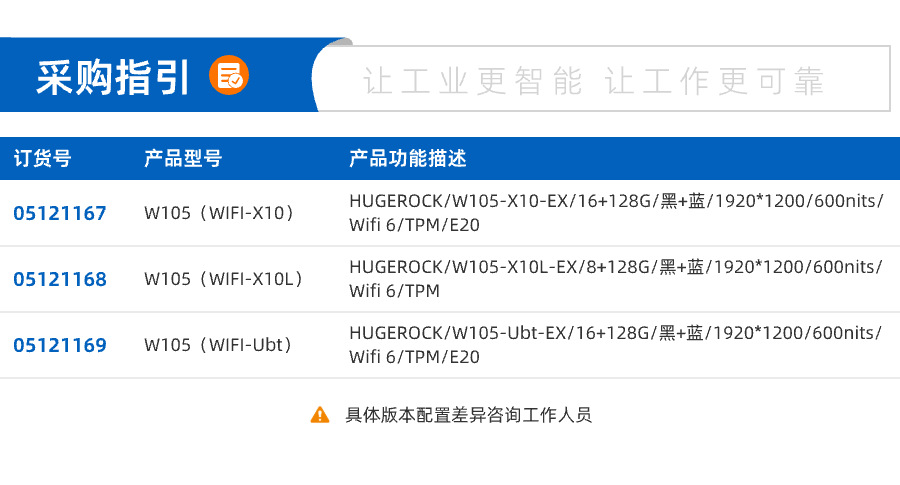Image resolution: width=900 pixels, height=485 pixels.
Task: Open order number 05121168
Action: (60, 279)
